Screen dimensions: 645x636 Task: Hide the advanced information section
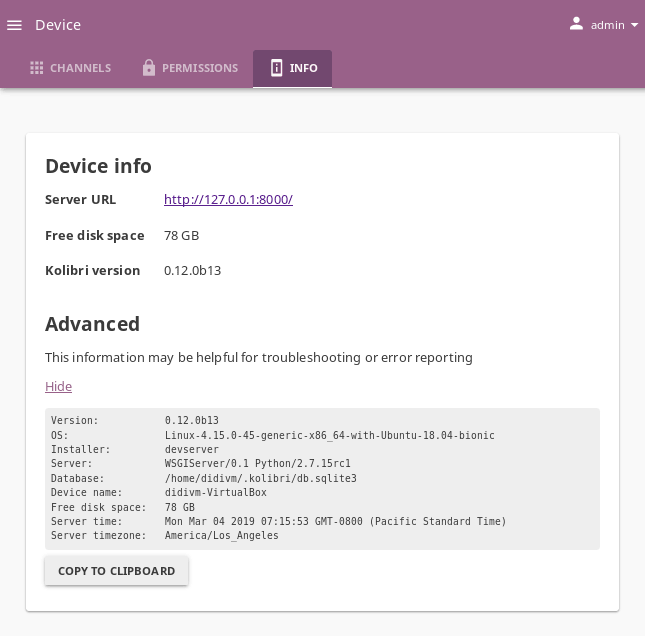click(58, 386)
